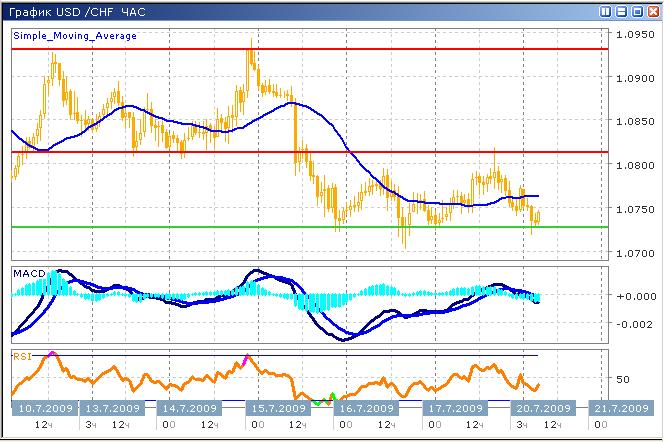Click the horizontal tile button in title bar

[622, 11]
